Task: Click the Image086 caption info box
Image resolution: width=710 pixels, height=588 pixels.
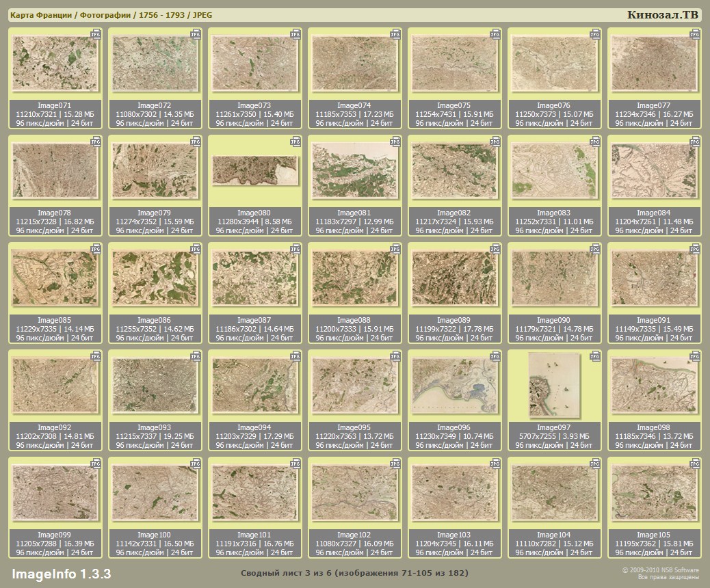Action: 154,329
